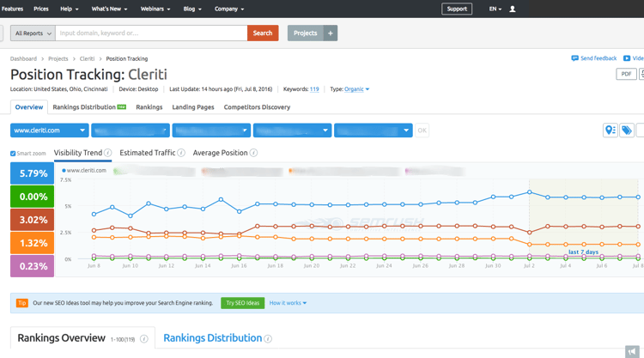Click the plus icon next to Projects

tap(331, 33)
